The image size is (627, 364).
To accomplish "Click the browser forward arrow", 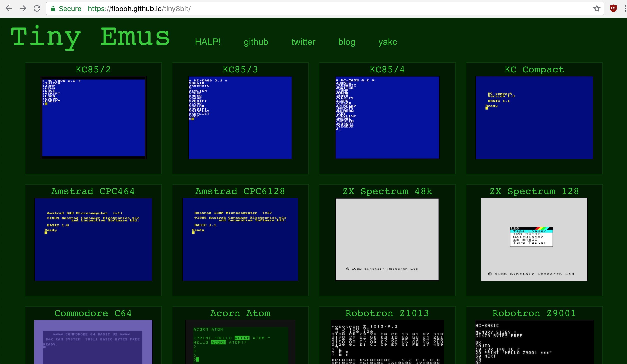I will (x=23, y=9).
